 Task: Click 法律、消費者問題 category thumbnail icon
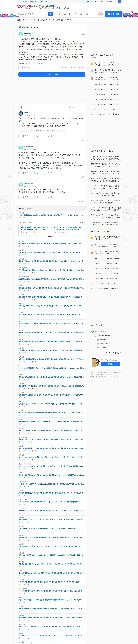tap(95, 336)
